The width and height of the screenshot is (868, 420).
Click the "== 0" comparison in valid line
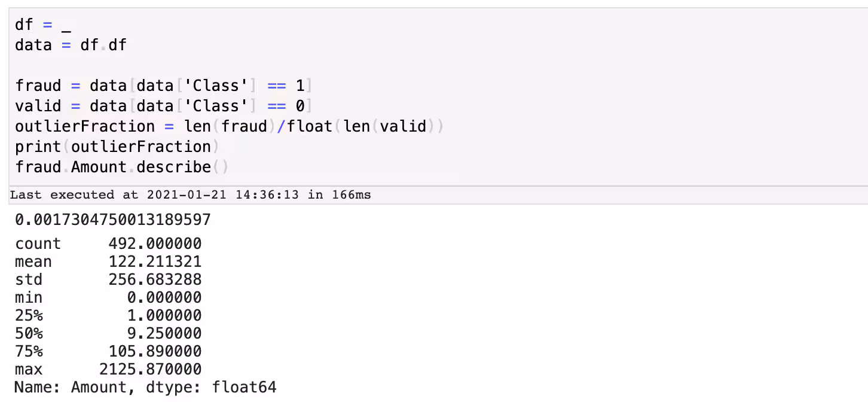point(286,106)
